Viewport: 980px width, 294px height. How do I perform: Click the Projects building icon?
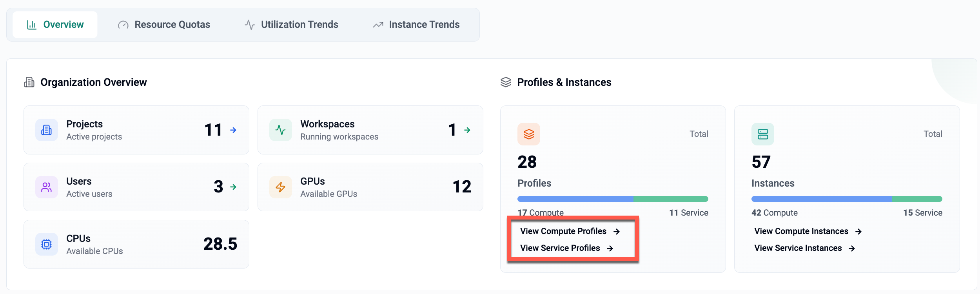point(46,130)
